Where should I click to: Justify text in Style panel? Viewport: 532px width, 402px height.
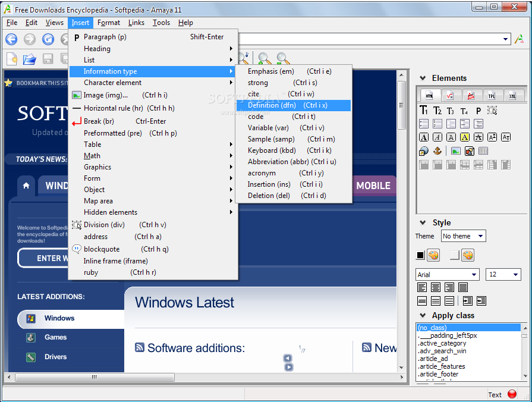(463, 287)
